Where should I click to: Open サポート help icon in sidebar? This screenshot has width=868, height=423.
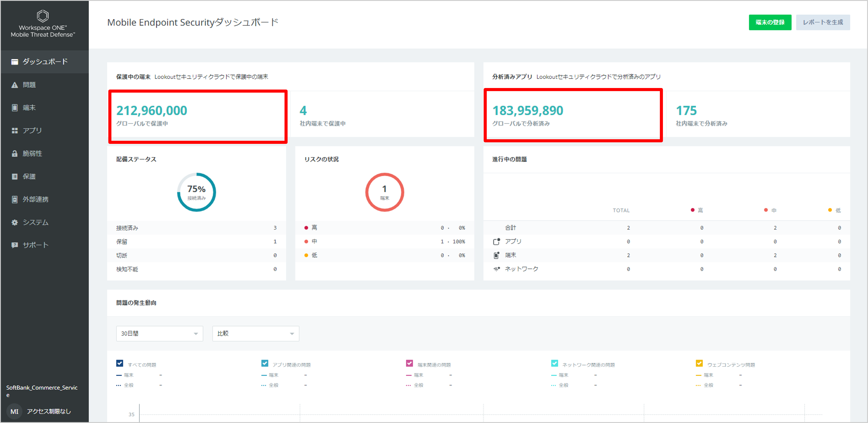[x=14, y=245]
